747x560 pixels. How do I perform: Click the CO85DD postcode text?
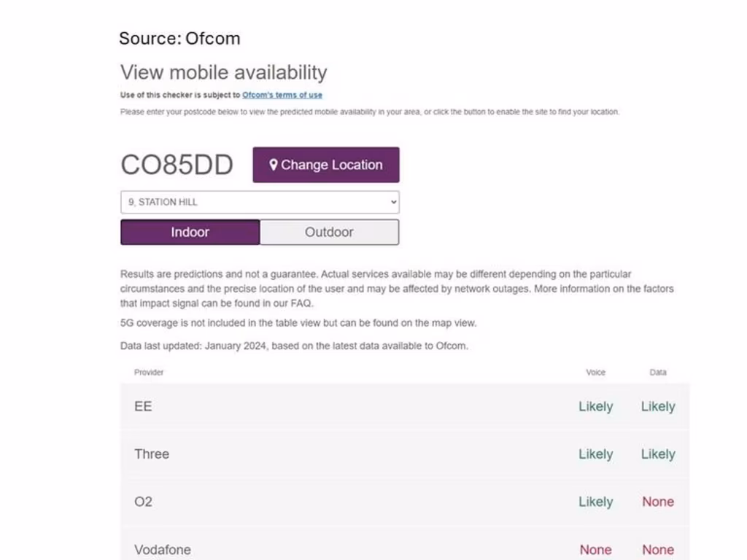177,165
